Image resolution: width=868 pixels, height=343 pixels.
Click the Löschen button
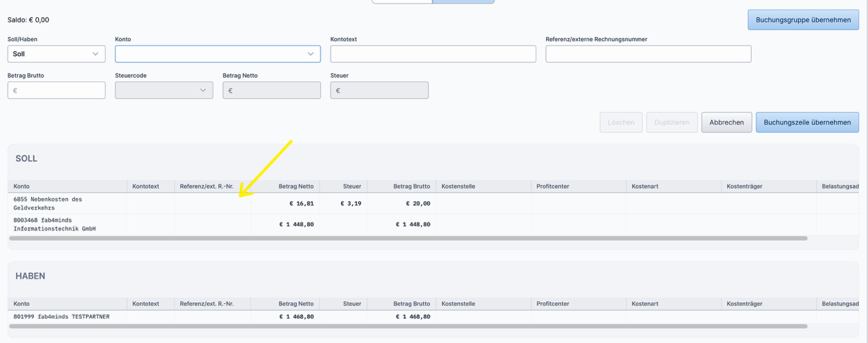point(621,122)
